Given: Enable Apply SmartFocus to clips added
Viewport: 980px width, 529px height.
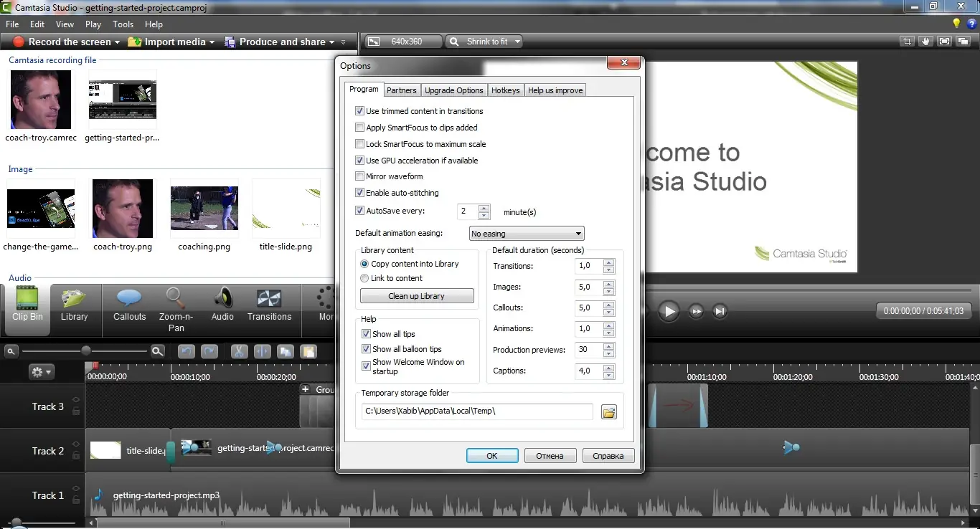Looking at the screenshot, I should pos(360,128).
